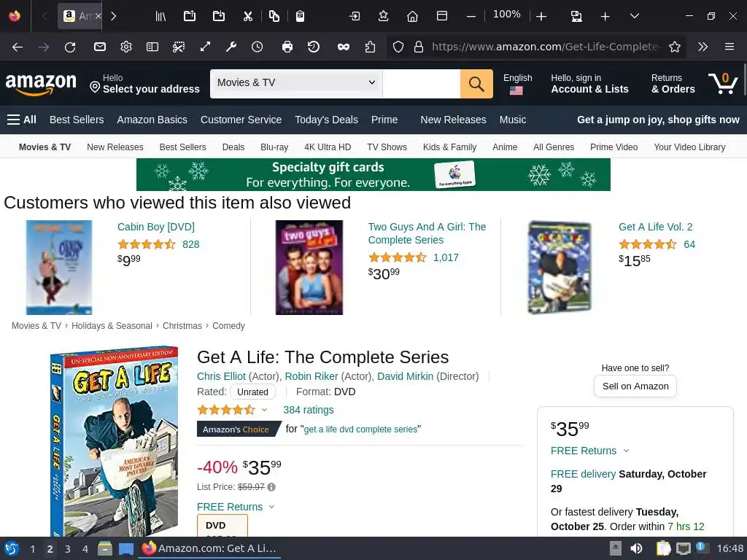Click the Copy toolbar icon

[x=274, y=16]
